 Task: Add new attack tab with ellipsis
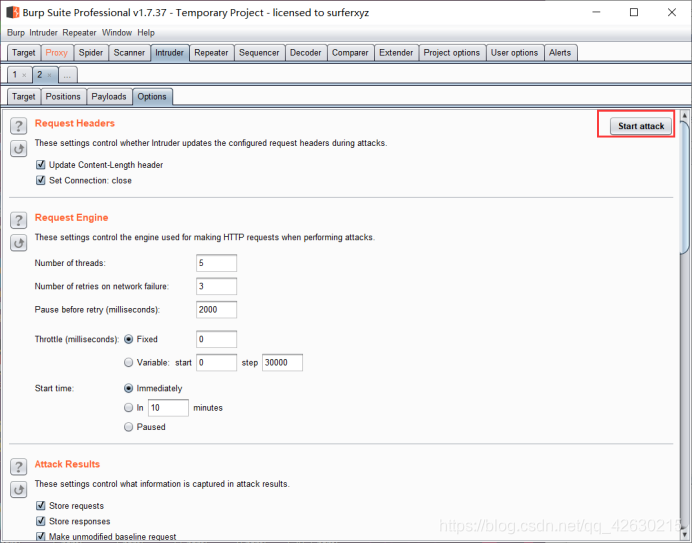67,75
